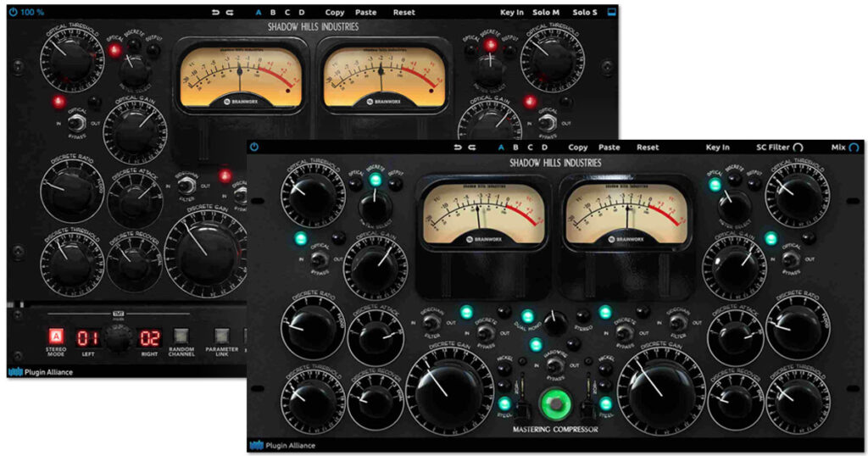Click Random Channel button in back window

point(181,336)
